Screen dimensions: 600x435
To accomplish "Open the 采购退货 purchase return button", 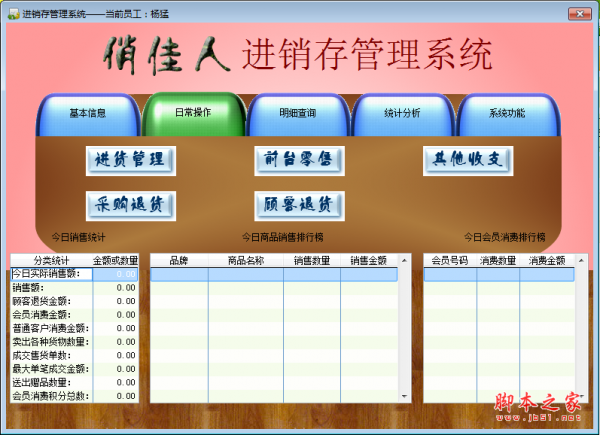I will (131, 206).
